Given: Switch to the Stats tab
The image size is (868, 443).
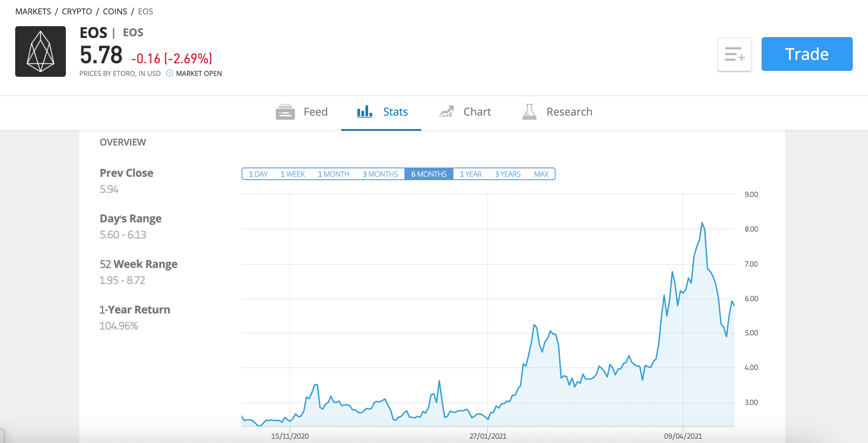Looking at the screenshot, I should tap(382, 112).
